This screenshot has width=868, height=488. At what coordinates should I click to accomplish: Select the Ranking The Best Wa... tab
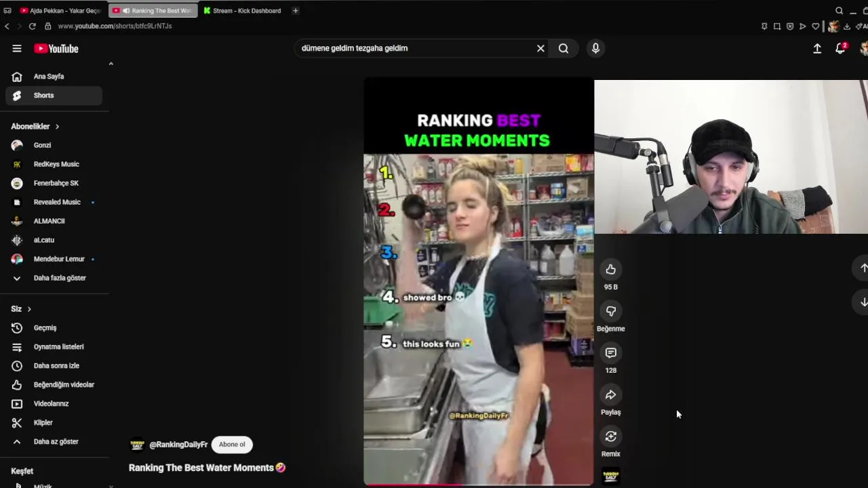coord(153,11)
